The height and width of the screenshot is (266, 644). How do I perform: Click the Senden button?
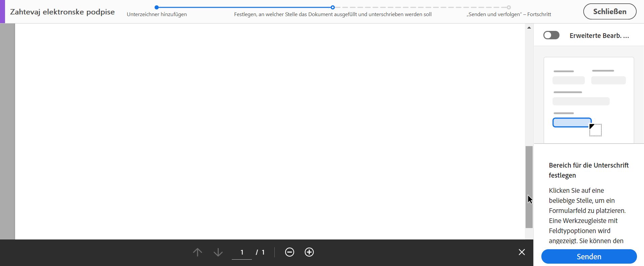[x=589, y=257]
